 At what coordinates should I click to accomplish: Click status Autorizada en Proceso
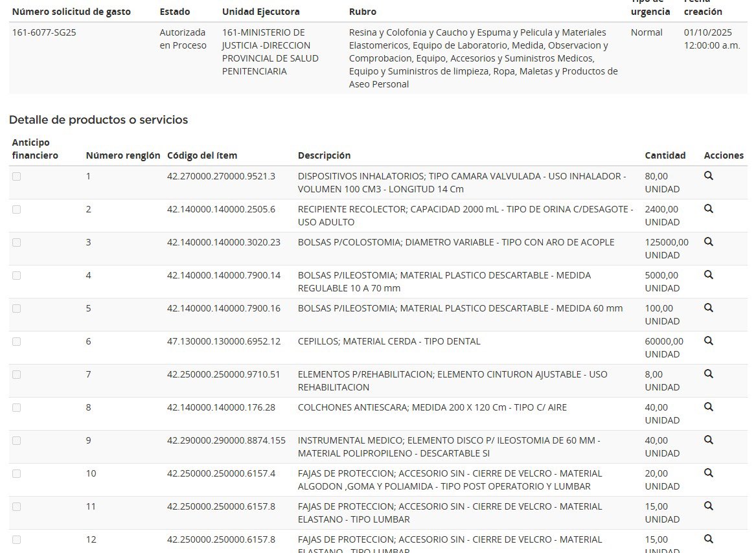click(183, 39)
